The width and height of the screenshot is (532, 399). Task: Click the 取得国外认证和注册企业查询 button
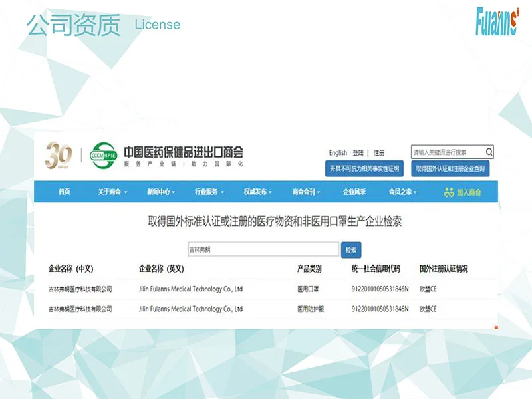coord(450,168)
